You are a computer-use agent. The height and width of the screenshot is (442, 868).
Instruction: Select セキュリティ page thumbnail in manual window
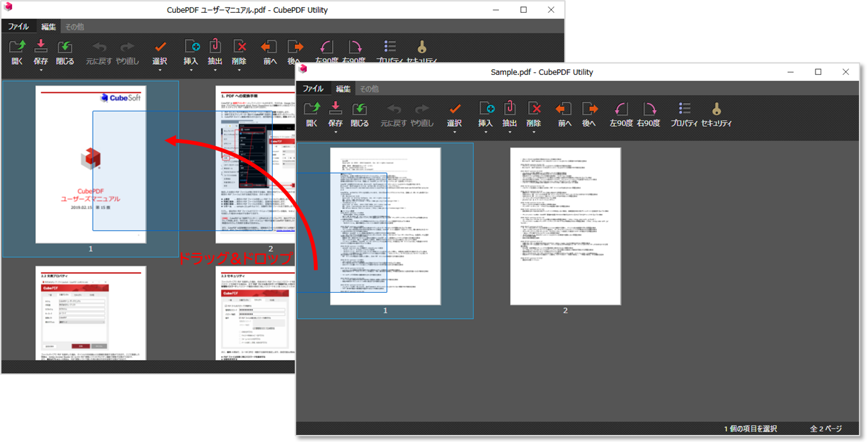tap(255, 313)
